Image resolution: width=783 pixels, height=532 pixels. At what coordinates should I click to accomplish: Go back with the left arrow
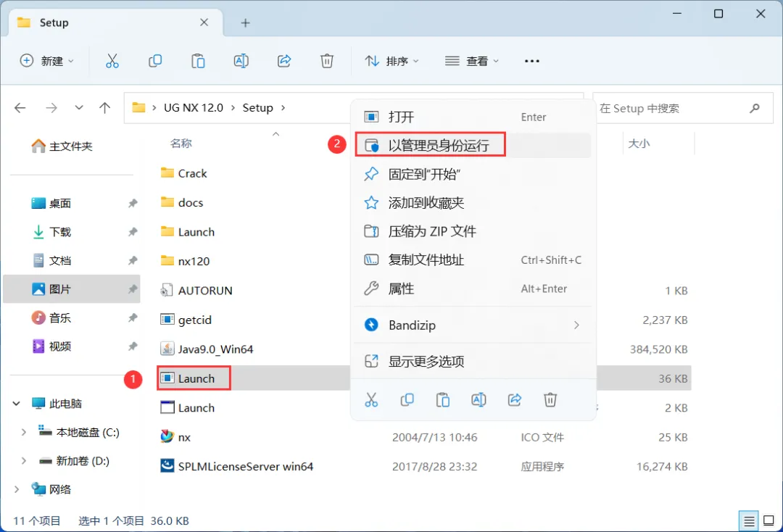click(x=20, y=108)
